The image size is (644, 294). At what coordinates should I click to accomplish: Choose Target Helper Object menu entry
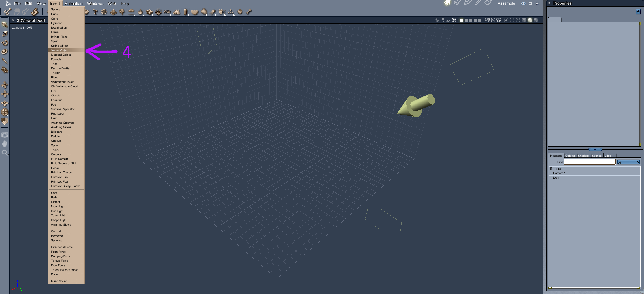[x=66, y=270]
